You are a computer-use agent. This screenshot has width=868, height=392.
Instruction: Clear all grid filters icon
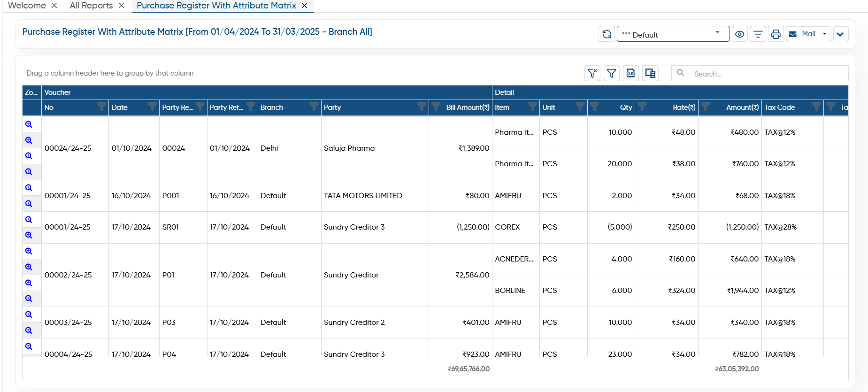click(x=592, y=73)
